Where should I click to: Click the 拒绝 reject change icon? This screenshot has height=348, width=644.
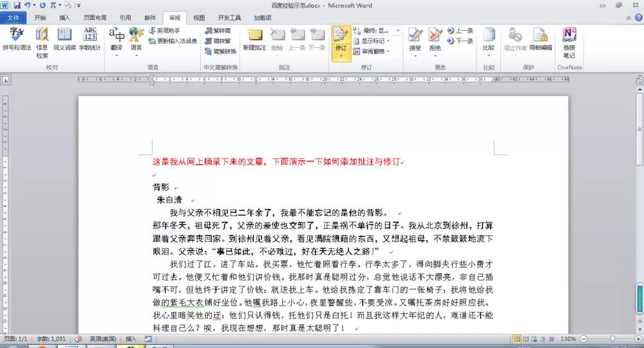[435, 35]
